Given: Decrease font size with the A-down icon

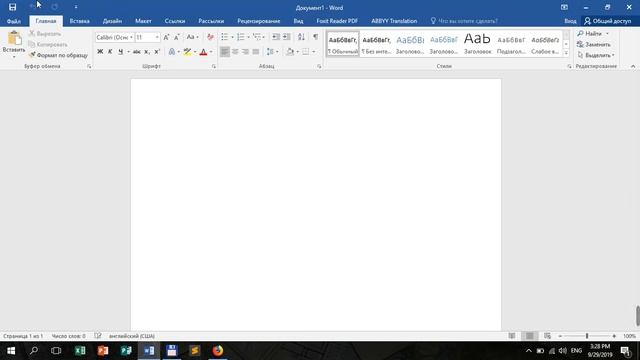Looking at the screenshot, I should coord(177,37).
